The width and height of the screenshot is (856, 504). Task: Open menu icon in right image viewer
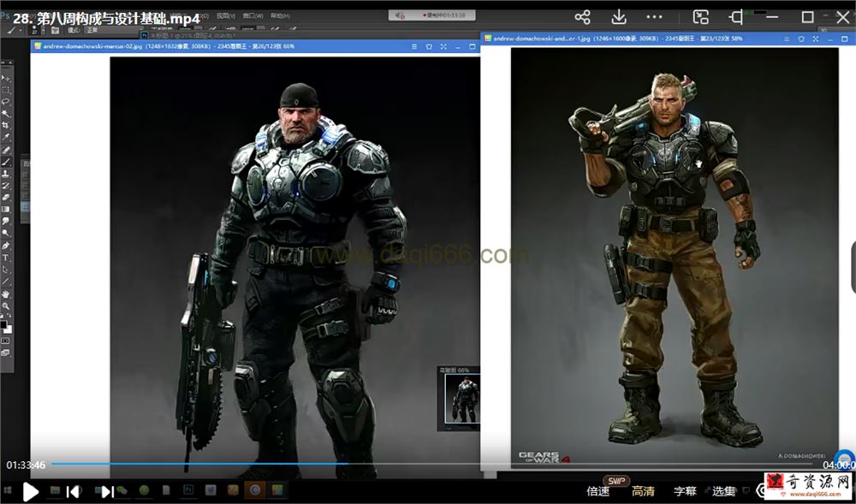(x=787, y=39)
